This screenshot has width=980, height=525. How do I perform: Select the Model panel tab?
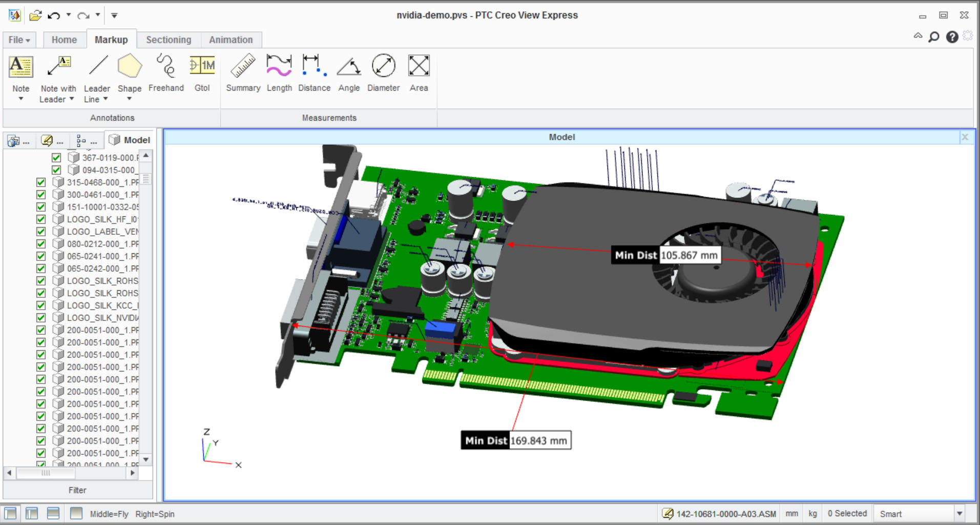[x=129, y=140]
